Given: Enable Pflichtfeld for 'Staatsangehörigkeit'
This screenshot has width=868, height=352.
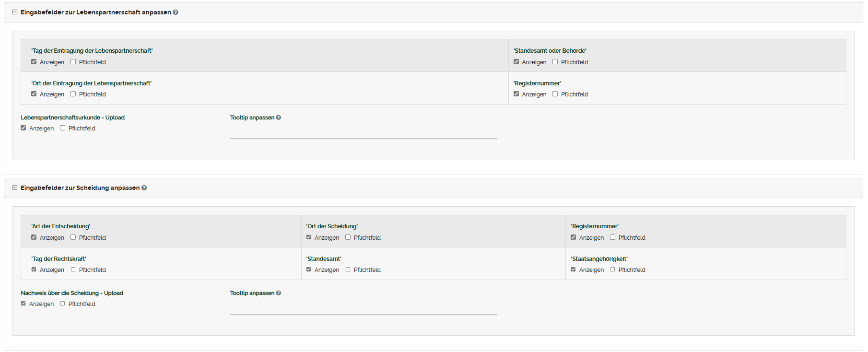Looking at the screenshot, I should point(613,270).
